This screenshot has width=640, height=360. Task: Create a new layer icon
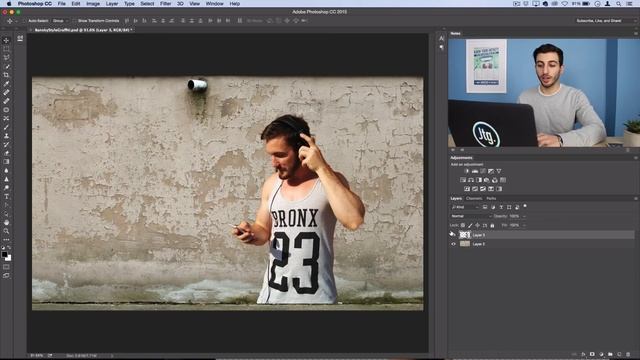[619, 354]
